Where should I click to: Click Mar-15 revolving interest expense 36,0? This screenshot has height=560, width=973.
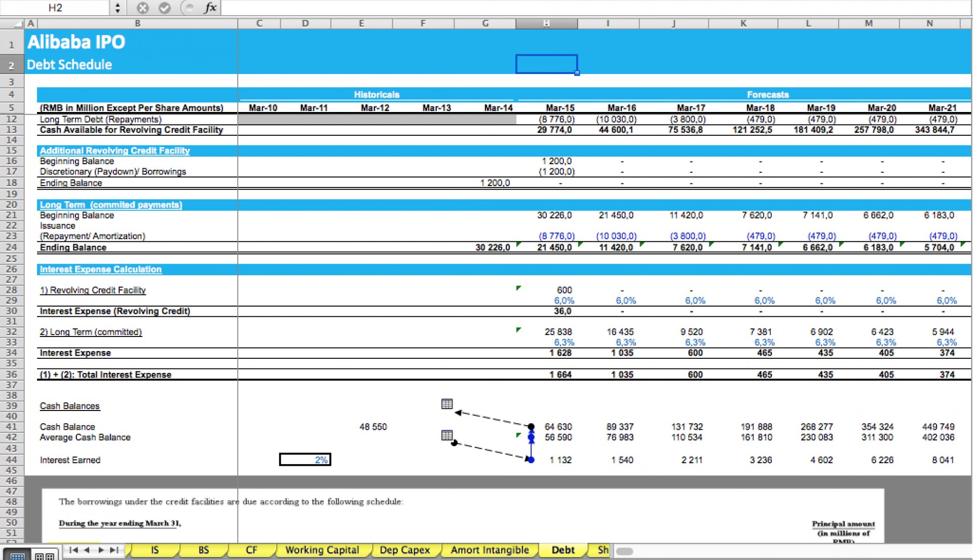[x=563, y=311]
